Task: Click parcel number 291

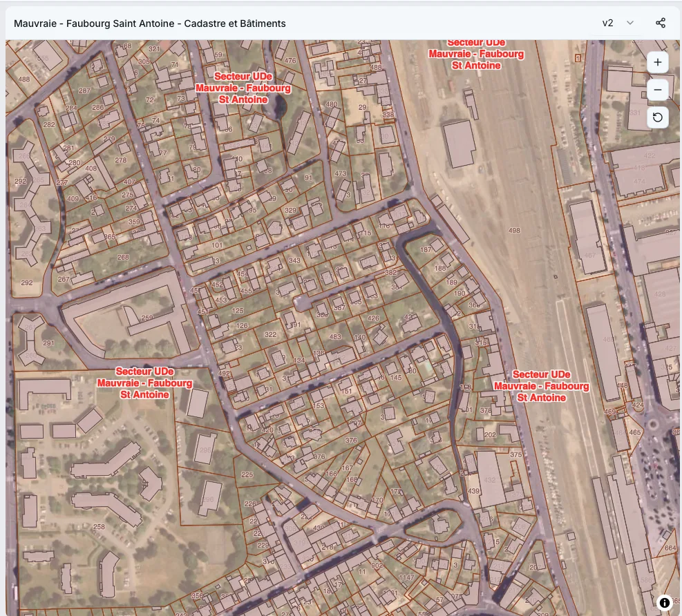Action: [48, 343]
